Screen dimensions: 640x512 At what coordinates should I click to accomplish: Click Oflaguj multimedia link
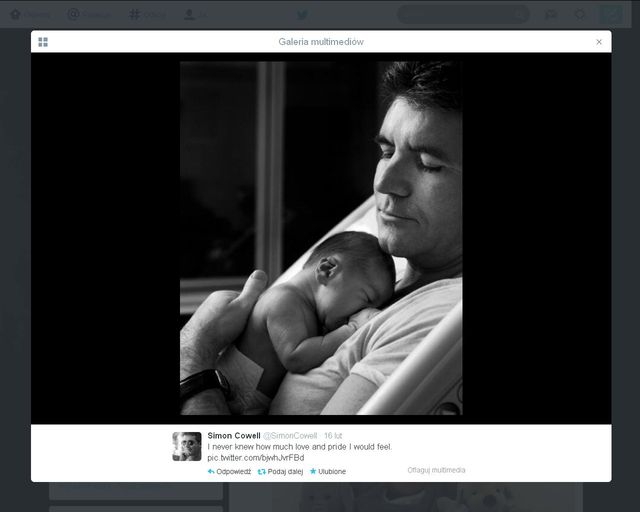(x=436, y=470)
